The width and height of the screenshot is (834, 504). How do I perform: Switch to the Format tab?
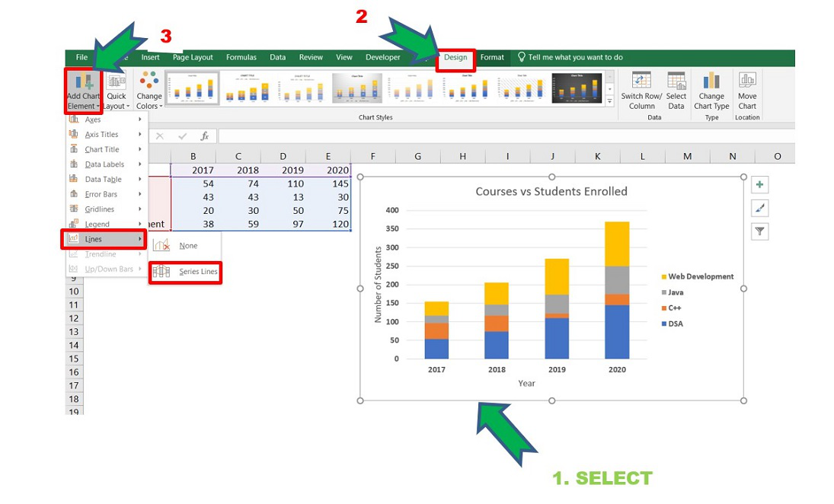point(492,57)
